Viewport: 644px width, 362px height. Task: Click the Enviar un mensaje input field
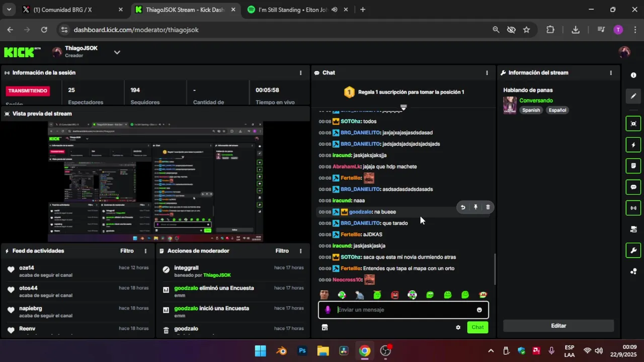click(403, 310)
